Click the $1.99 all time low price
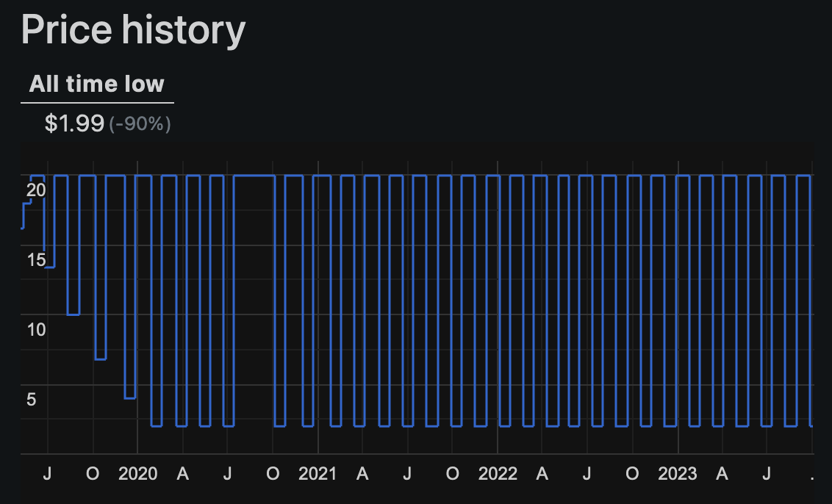This screenshot has width=832, height=504. [x=74, y=123]
